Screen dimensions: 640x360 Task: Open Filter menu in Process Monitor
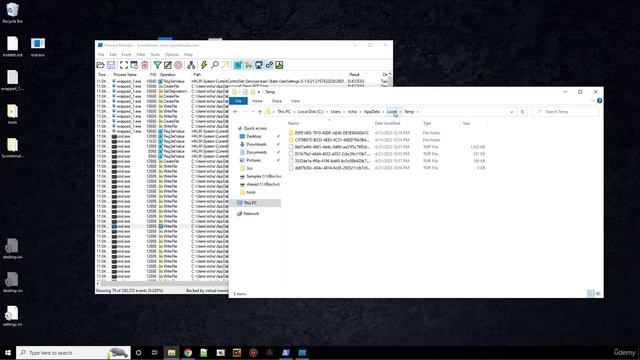coord(141,55)
